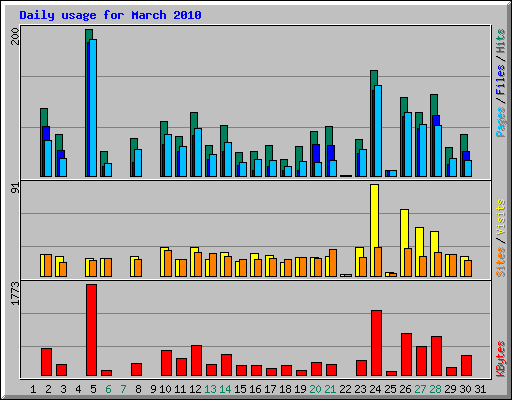Click the red KBytes bar for day 28

[437, 356]
